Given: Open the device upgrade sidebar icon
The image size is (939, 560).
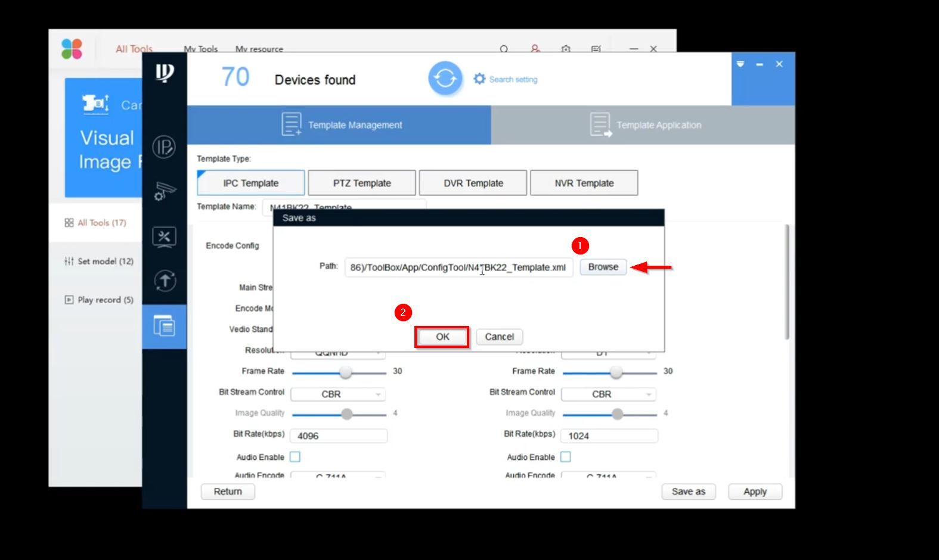Looking at the screenshot, I should pos(165,281).
